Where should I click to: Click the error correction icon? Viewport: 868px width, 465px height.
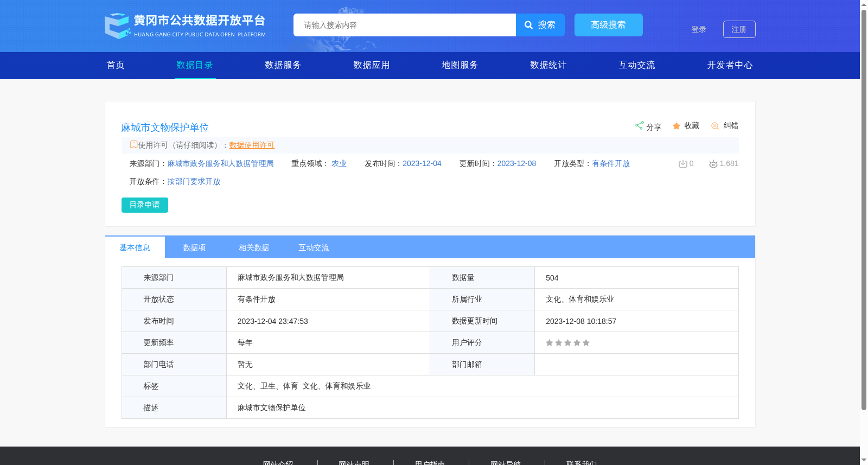[715, 126]
